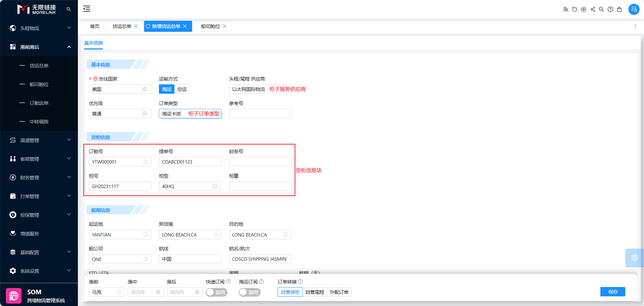Open the user contacts icon in top bar
This screenshot has width=644, height=306.
point(565,9)
